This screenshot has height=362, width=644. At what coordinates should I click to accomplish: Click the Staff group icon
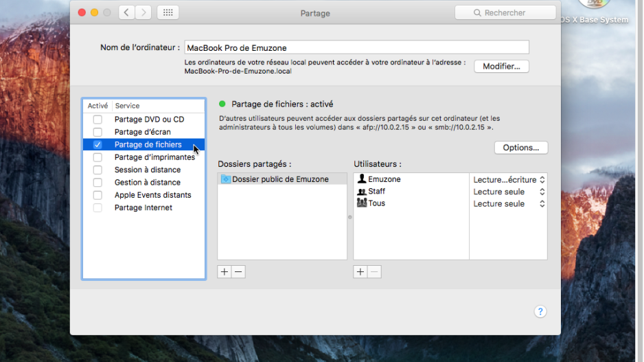[x=361, y=191]
